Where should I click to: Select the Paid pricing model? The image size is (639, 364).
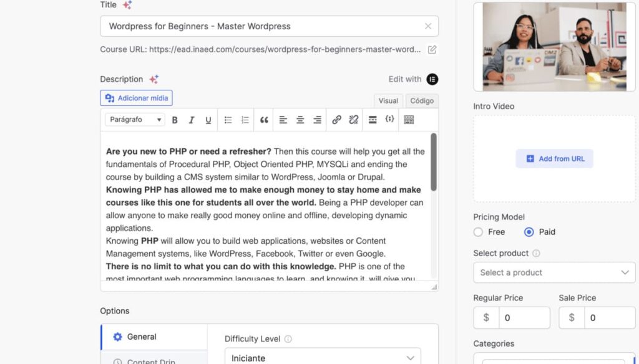pyautogui.click(x=529, y=232)
